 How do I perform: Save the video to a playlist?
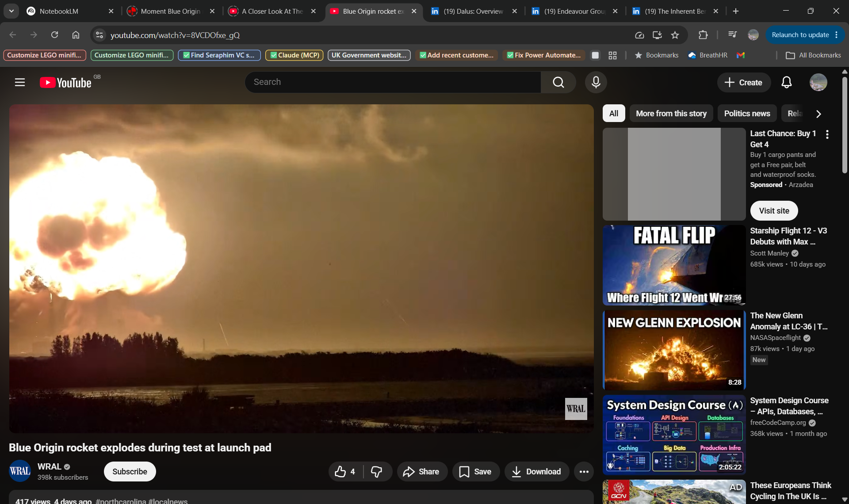pos(476,472)
